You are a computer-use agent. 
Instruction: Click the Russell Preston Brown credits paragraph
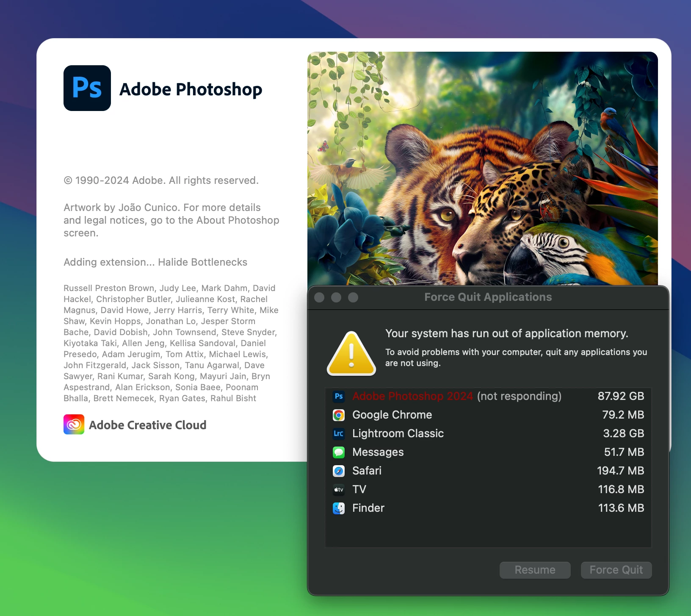(x=171, y=343)
